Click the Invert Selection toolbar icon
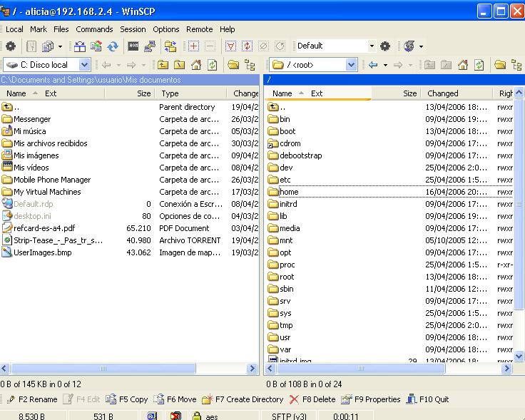Viewport: 525px width, 420px height. click(x=247, y=46)
